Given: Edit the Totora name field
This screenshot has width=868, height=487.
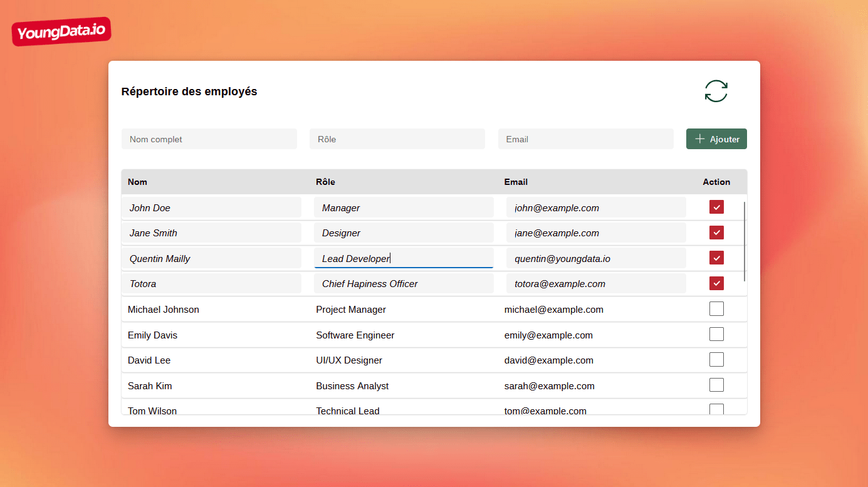Looking at the screenshot, I should coord(211,283).
